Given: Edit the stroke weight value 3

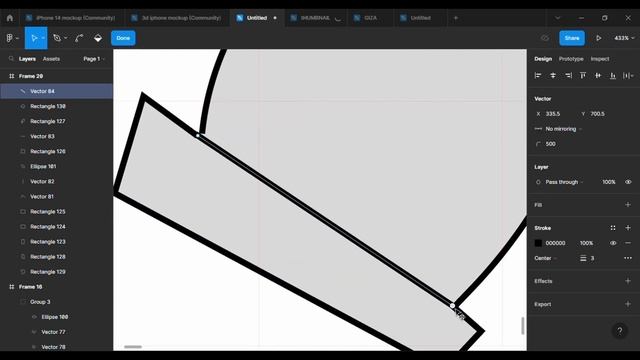Looking at the screenshot, I should [592, 258].
